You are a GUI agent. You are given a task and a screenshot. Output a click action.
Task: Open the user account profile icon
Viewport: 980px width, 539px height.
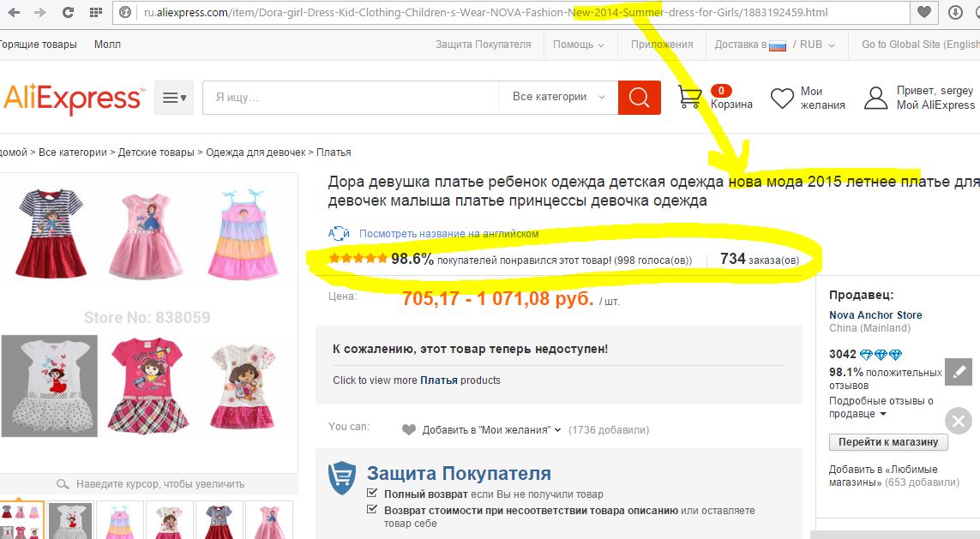[875, 98]
